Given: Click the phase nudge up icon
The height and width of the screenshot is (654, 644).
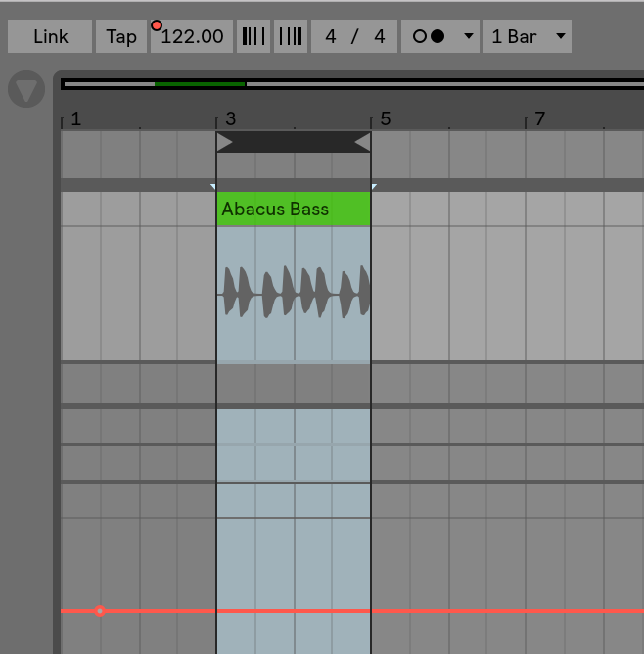Looking at the screenshot, I should coord(291,36).
